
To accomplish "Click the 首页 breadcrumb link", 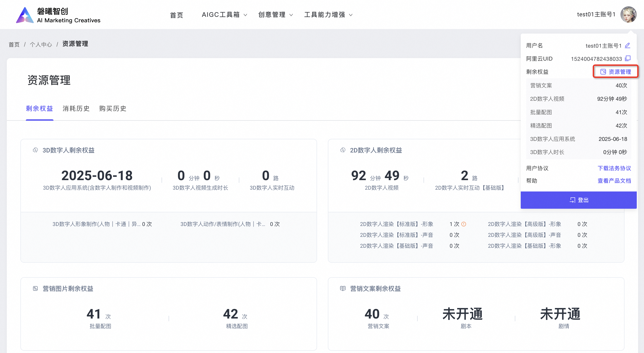I will click(14, 44).
